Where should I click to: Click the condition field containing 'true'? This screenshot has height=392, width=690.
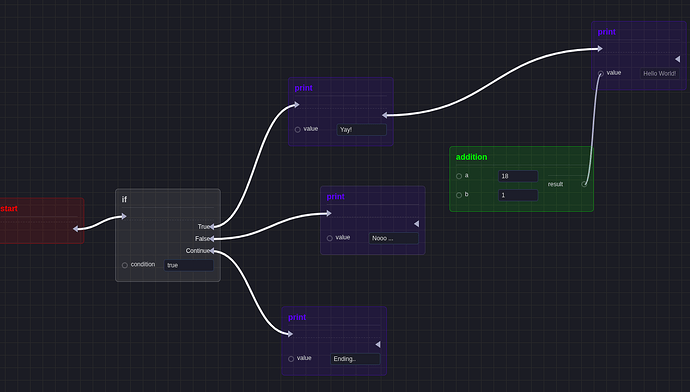pyautogui.click(x=189, y=265)
